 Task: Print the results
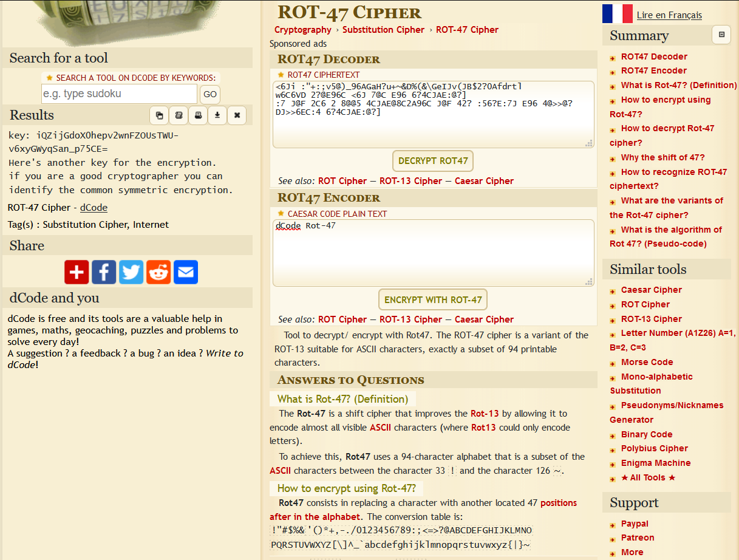point(198,115)
